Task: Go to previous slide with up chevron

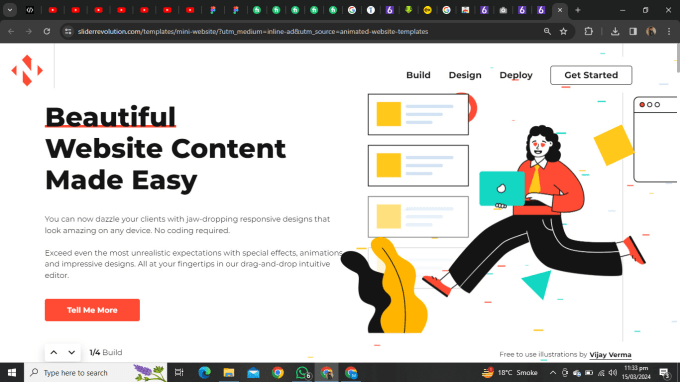Action: 54,353
